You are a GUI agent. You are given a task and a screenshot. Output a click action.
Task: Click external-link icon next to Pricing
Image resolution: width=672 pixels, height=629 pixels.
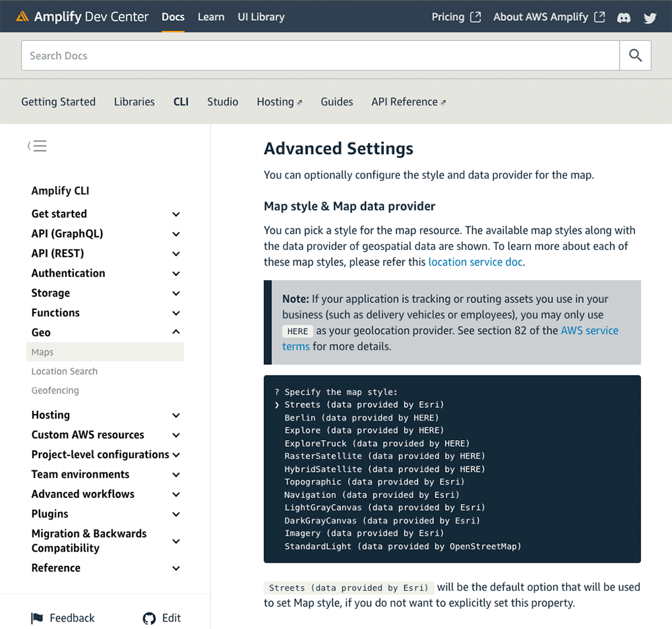(476, 17)
